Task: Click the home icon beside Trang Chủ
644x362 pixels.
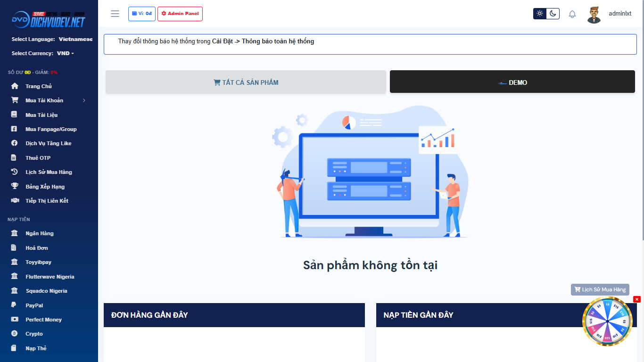Action: click(15, 86)
